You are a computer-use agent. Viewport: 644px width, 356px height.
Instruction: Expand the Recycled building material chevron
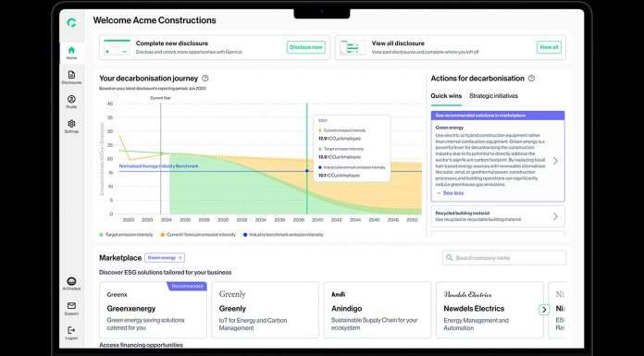[556, 216]
